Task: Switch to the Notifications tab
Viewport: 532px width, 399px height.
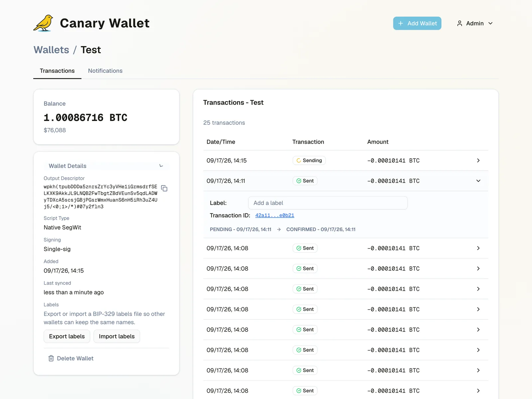Action: 105,71
